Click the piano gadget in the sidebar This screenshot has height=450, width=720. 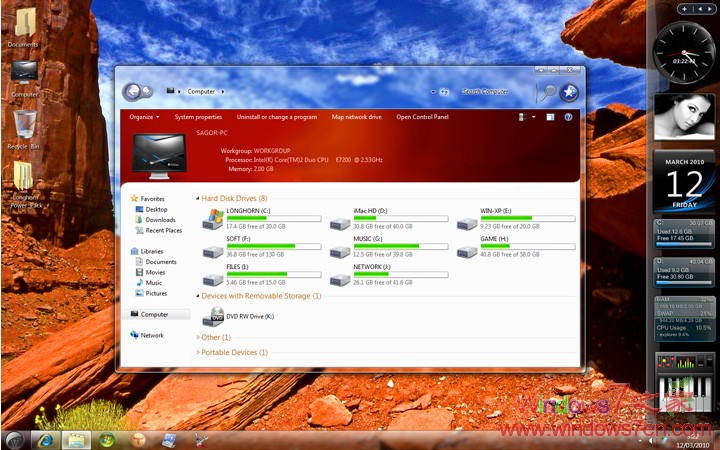[684, 382]
